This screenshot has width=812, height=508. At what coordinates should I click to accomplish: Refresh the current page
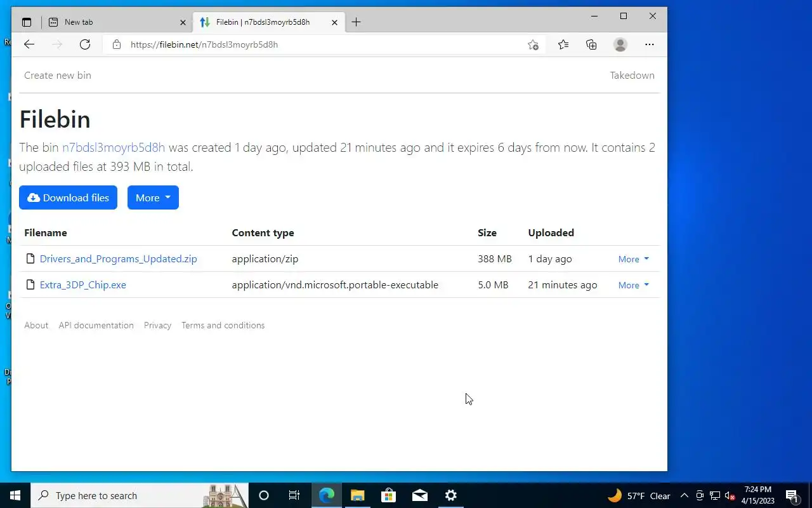click(x=85, y=44)
